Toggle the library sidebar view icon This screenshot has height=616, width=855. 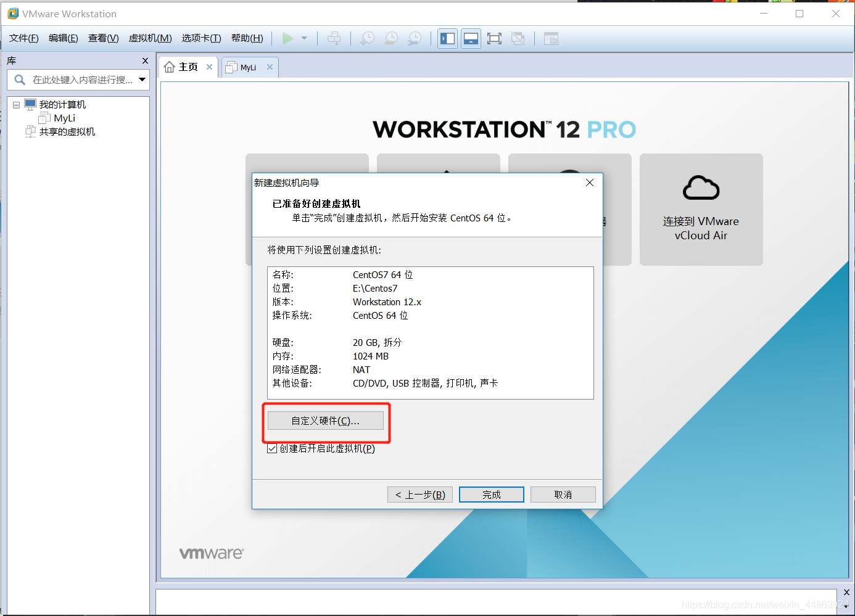[x=447, y=38]
